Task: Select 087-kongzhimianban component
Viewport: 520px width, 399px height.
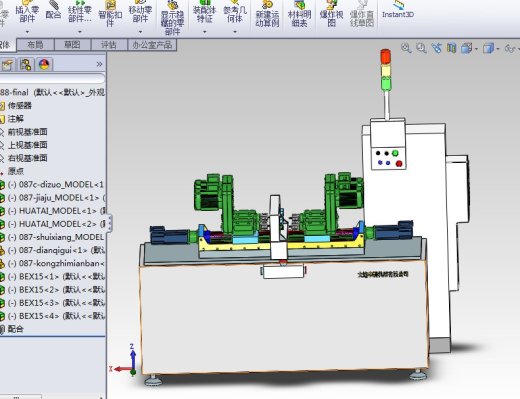Action: [x=56, y=263]
